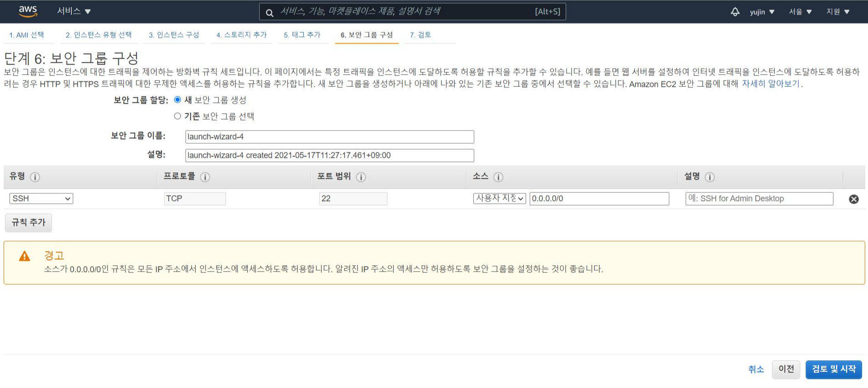
Task: Edit the security group 설명 field
Action: click(x=330, y=155)
